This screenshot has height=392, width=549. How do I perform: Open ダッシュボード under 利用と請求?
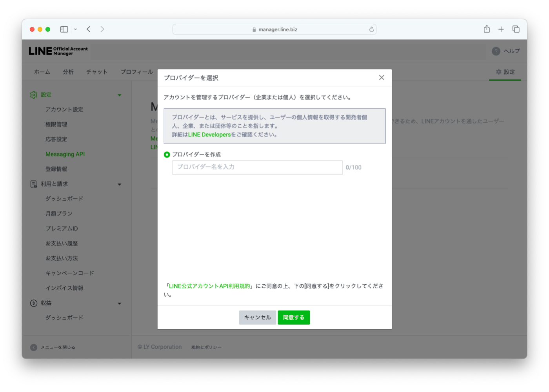click(x=64, y=199)
